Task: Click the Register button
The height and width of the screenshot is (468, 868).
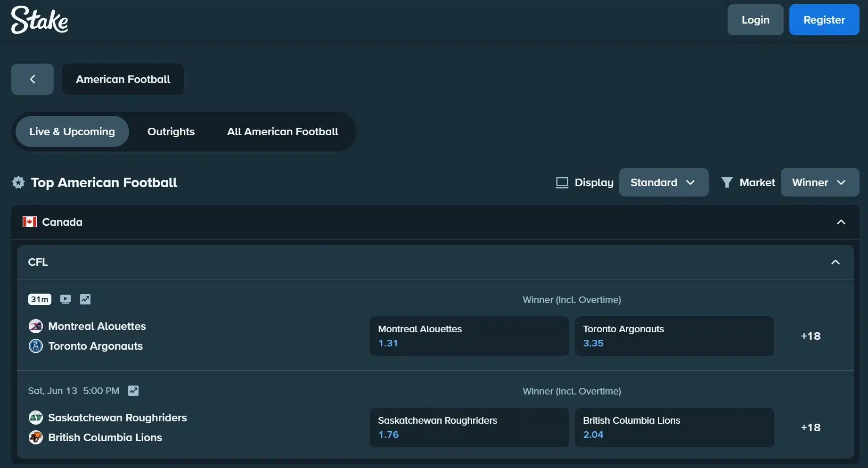Action: click(824, 20)
